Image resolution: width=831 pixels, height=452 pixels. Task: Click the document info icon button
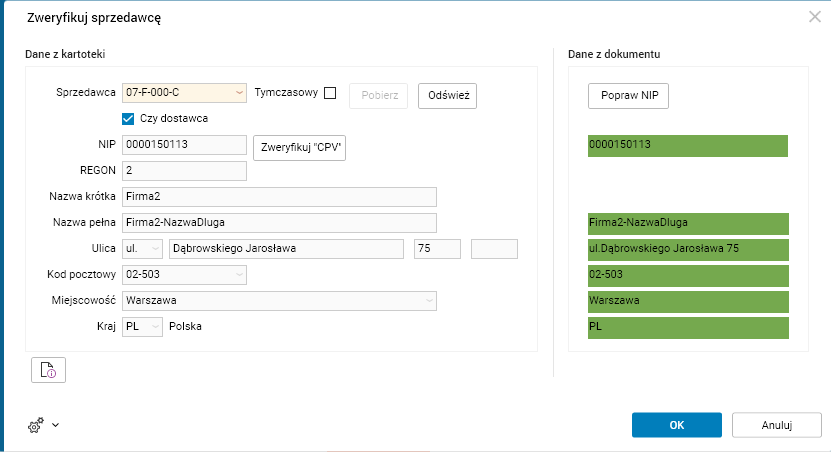(48, 370)
